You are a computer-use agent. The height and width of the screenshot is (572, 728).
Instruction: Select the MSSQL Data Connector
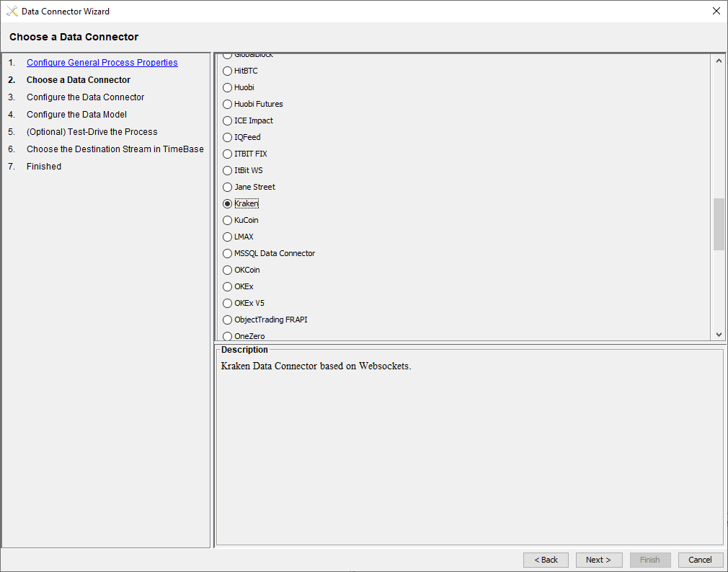pos(228,253)
